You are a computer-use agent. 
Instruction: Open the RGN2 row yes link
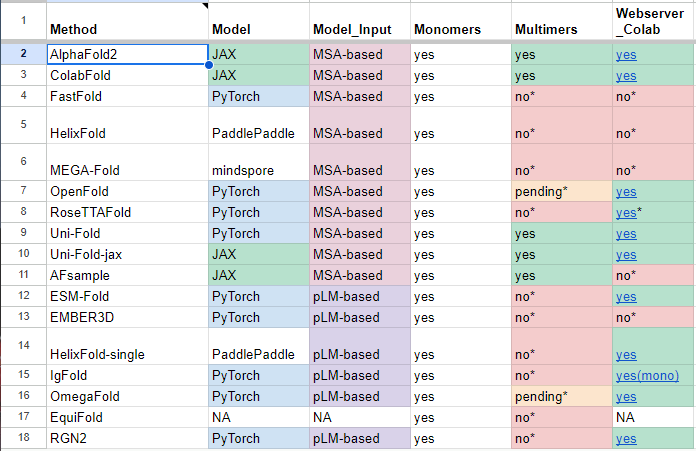(x=626, y=439)
